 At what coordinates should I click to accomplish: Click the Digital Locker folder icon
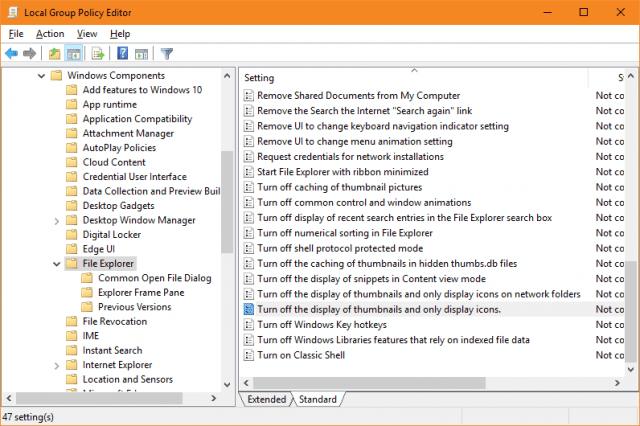pyautogui.click(x=72, y=235)
